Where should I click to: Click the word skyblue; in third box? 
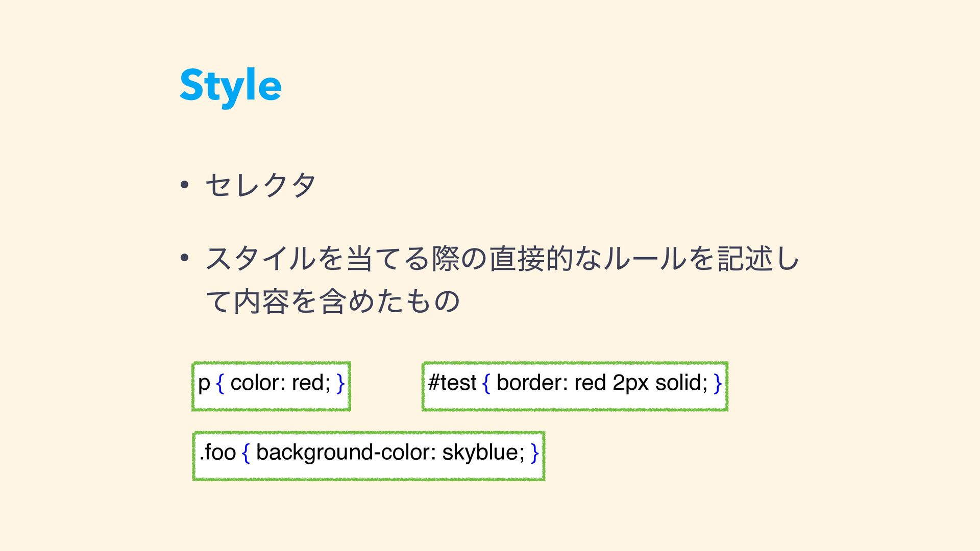coord(483,453)
